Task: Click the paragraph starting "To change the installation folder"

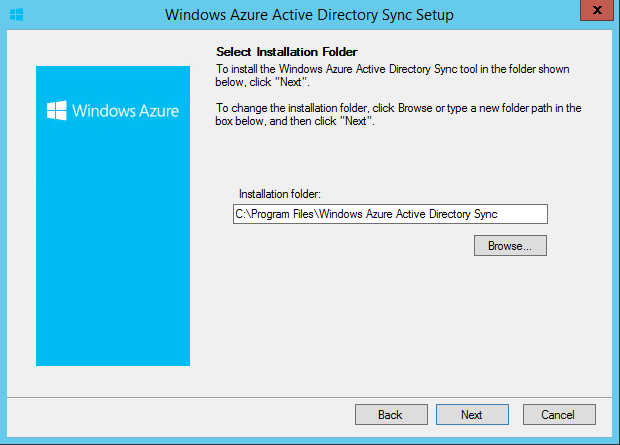Action: click(x=398, y=114)
